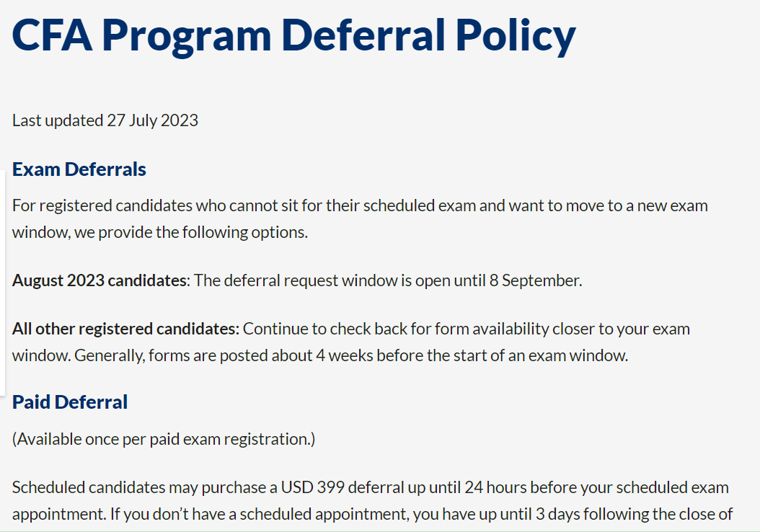Image resolution: width=760 pixels, height=532 pixels.
Task: Click 'CFA' at the title start
Action: 52,35
